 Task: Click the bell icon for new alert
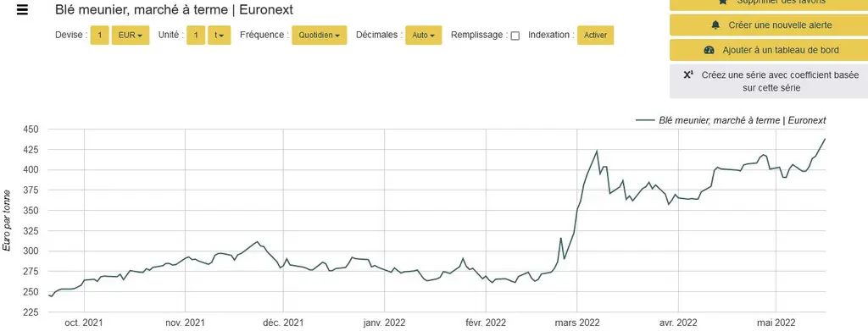(x=715, y=25)
